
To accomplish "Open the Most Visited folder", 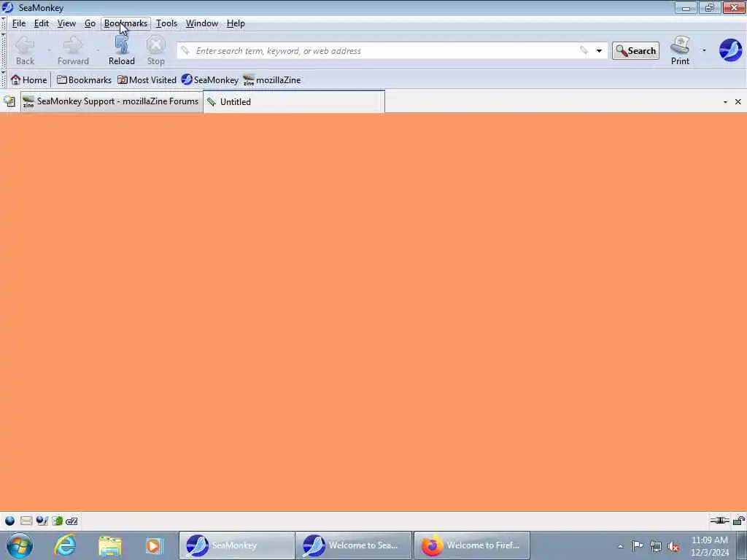I will tap(147, 80).
